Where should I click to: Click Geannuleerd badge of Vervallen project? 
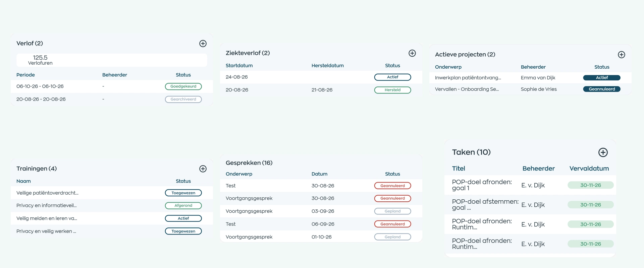pos(602,89)
